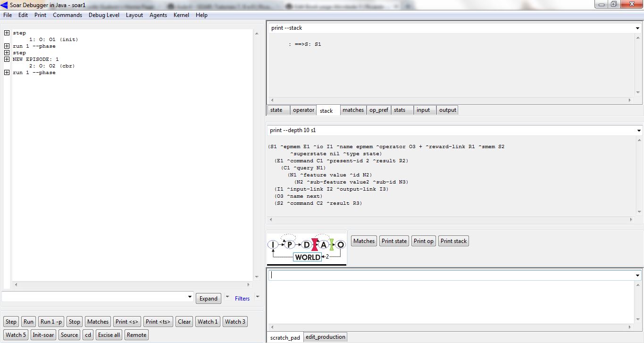Image resolution: width=644 pixels, height=343 pixels.
Task: Click the Filters link
Action: coord(242,299)
